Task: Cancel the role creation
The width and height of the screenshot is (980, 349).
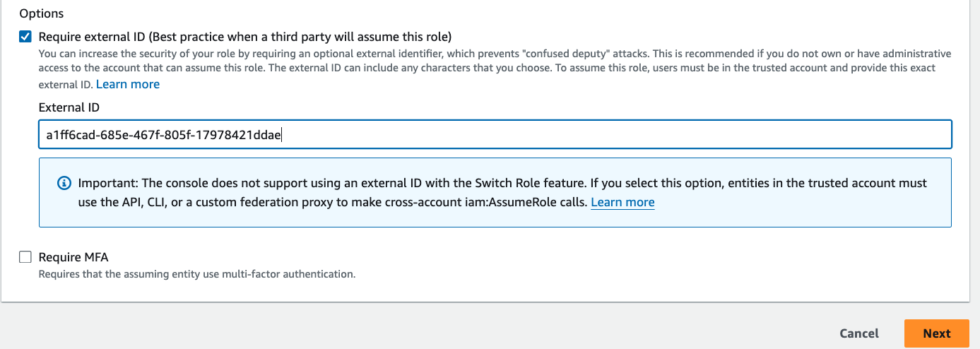Action: [x=859, y=333]
